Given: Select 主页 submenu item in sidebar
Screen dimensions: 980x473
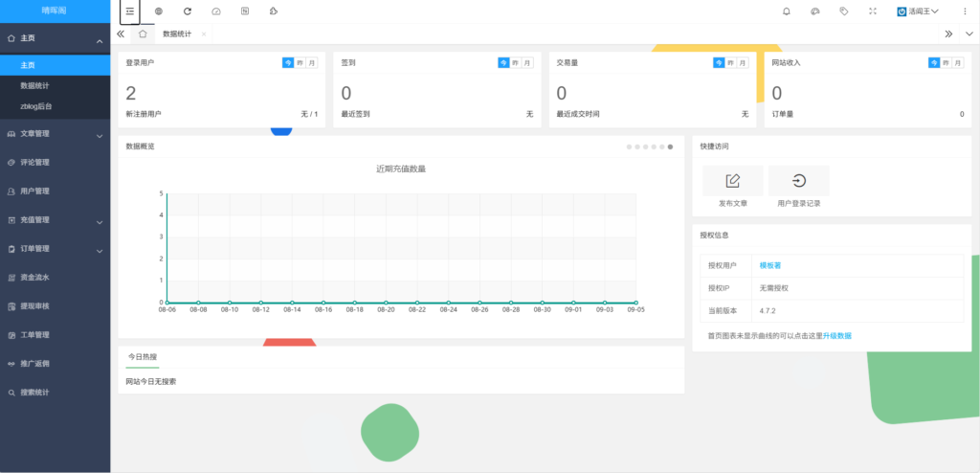Looking at the screenshot, I should coord(55,65).
